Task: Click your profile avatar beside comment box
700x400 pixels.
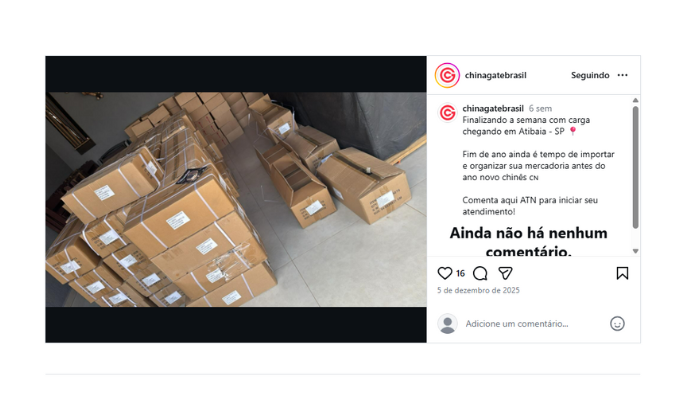Action: tap(447, 324)
